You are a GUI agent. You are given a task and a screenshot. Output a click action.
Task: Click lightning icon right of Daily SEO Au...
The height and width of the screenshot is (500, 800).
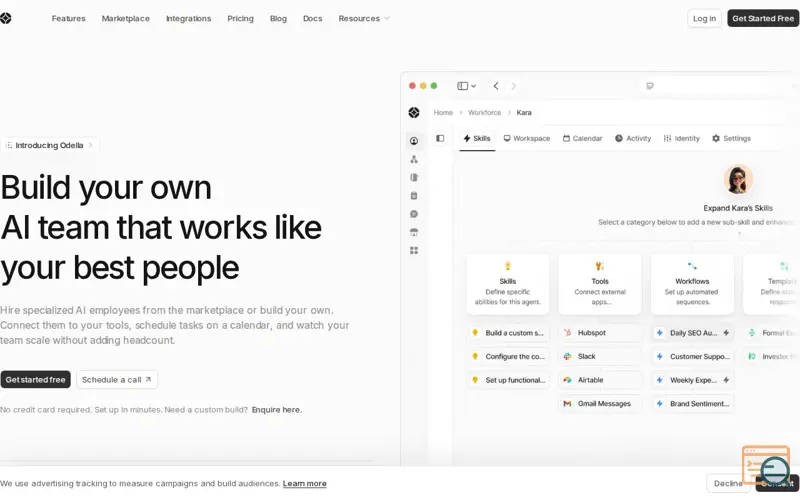(x=726, y=333)
